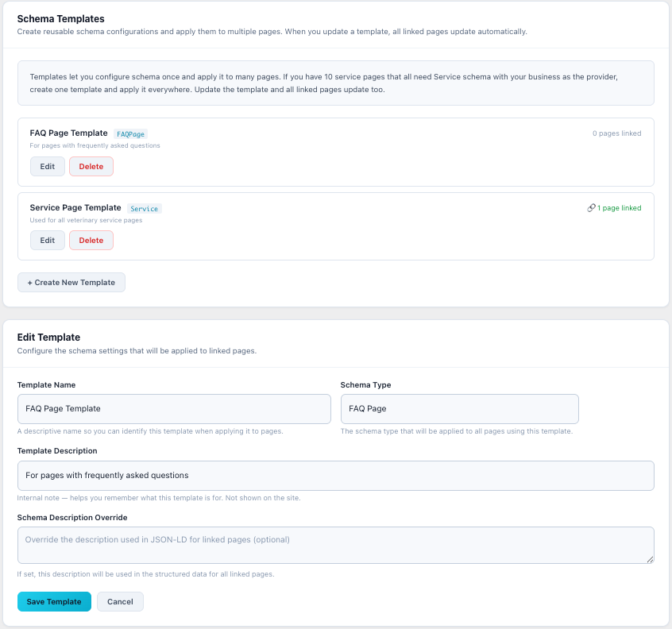The image size is (672, 629).
Task: Open the Schema Type selector showing "FAQ Page"
Action: [459, 408]
